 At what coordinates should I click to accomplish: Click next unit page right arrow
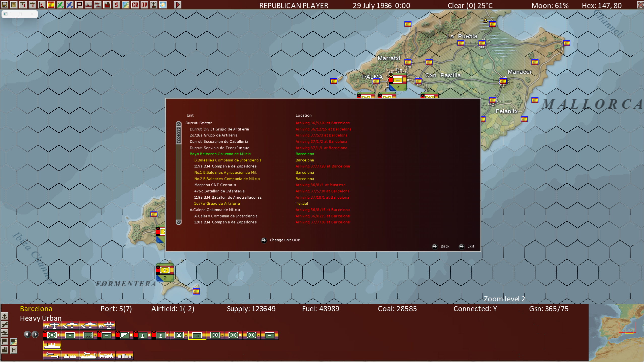tap(36, 334)
